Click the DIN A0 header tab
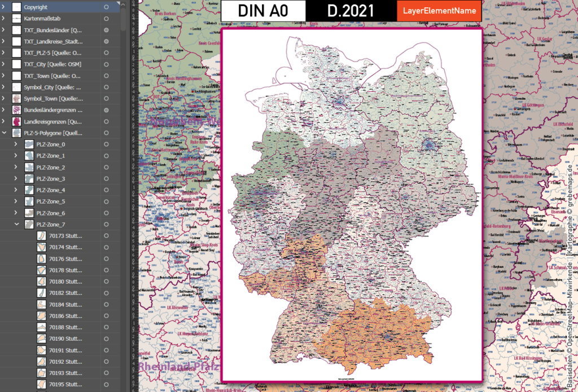 pyautogui.click(x=264, y=10)
